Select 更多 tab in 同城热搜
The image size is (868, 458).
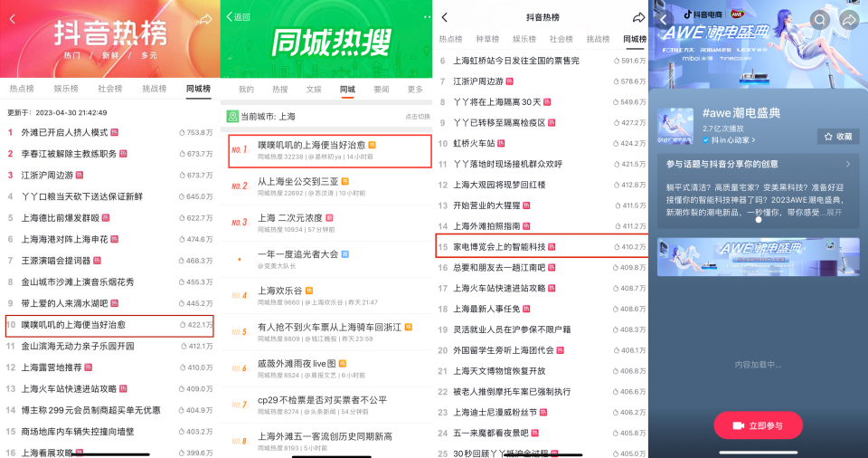pyautogui.click(x=415, y=90)
